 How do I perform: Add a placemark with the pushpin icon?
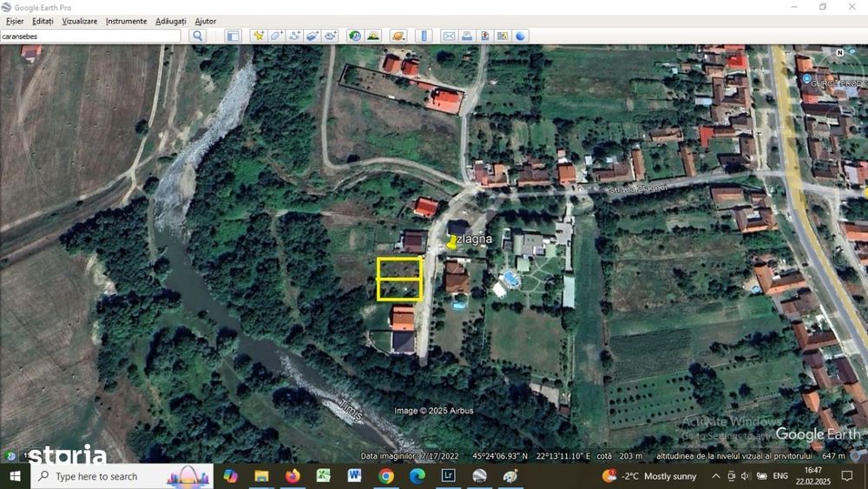tap(258, 36)
